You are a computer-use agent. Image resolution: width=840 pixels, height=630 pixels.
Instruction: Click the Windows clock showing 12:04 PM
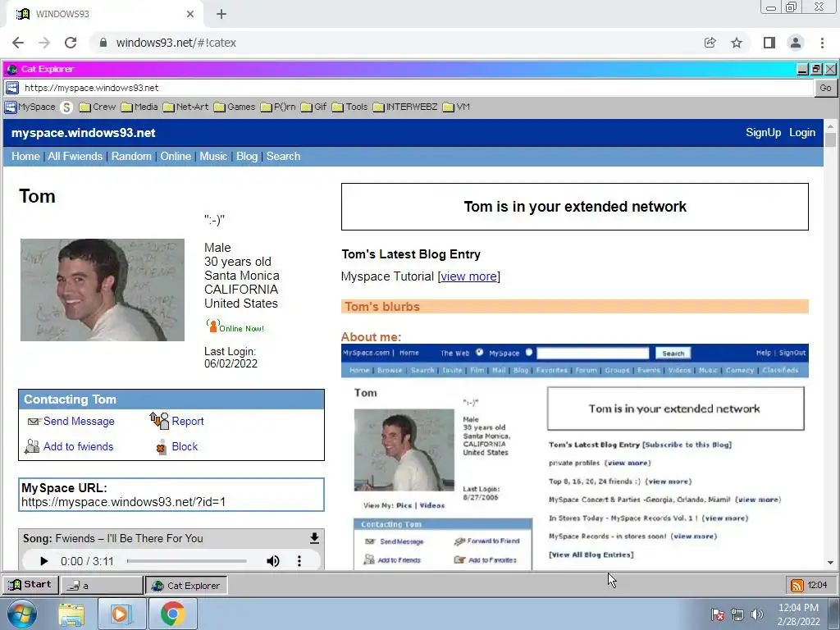coord(798,608)
